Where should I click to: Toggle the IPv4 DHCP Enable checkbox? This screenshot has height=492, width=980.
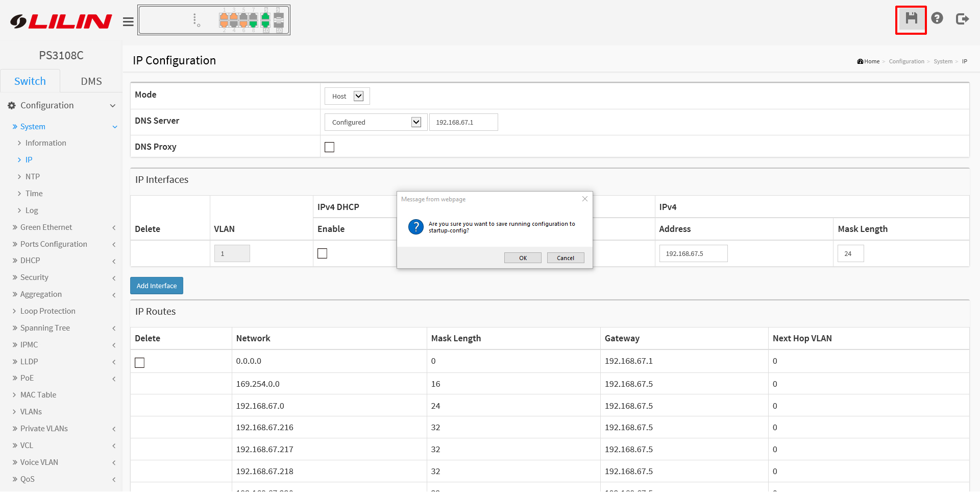coord(322,253)
